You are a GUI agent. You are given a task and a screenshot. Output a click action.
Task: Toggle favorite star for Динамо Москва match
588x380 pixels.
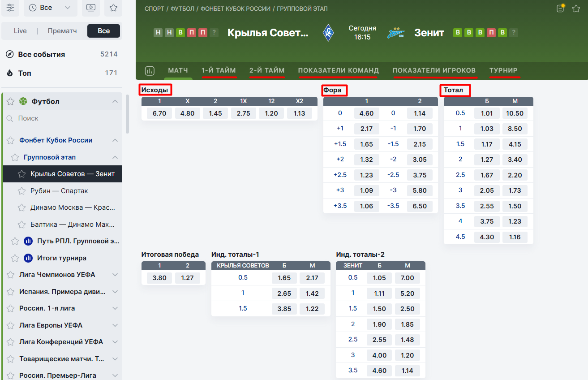click(21, 207)
